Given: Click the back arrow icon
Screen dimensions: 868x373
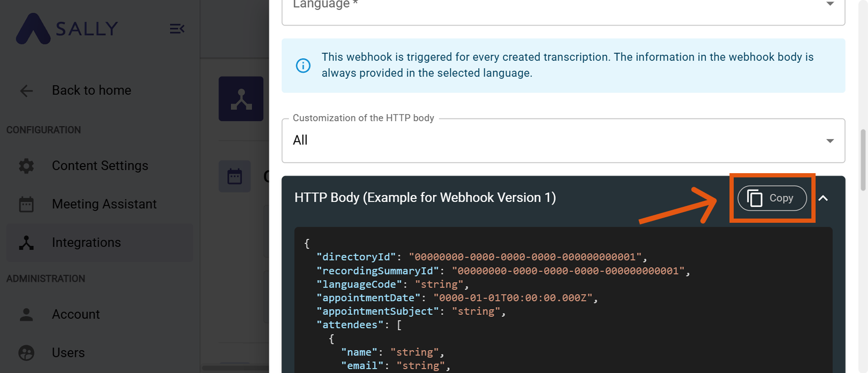Looking at the screenshot, I should 27,90.
